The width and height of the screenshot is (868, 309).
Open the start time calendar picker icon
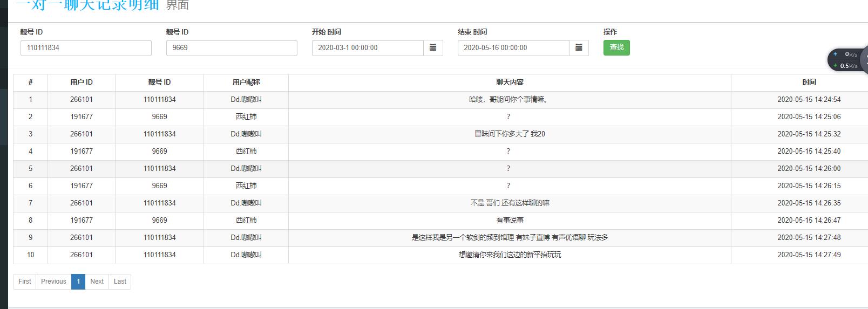pos(433,48)
